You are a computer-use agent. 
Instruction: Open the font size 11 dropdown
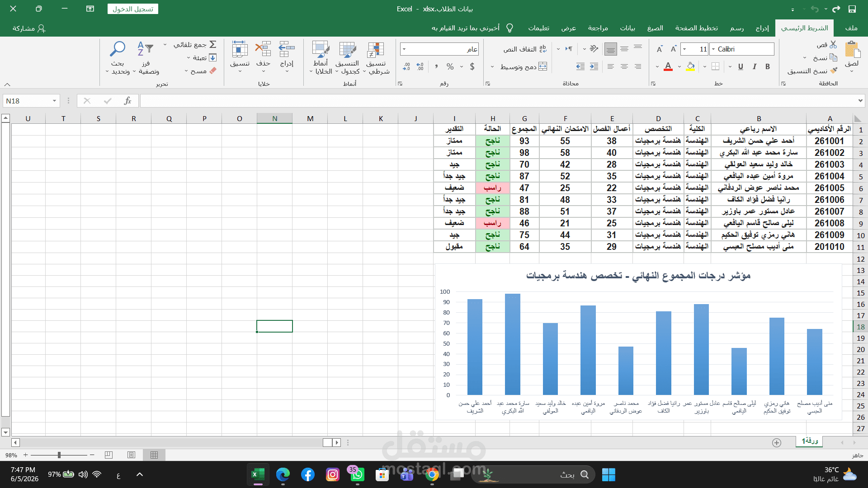(x=685, y=49)
